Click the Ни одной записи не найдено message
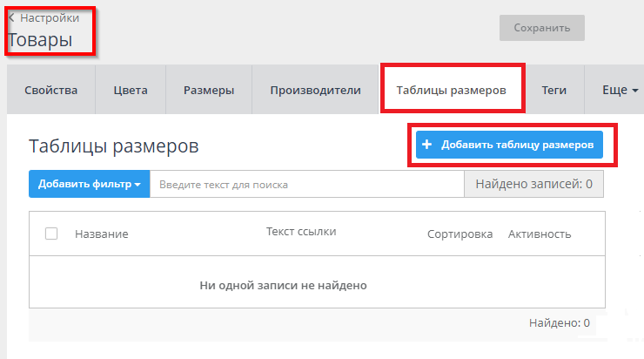The height and width of the screenshot is (359, 644). (283, 285)
